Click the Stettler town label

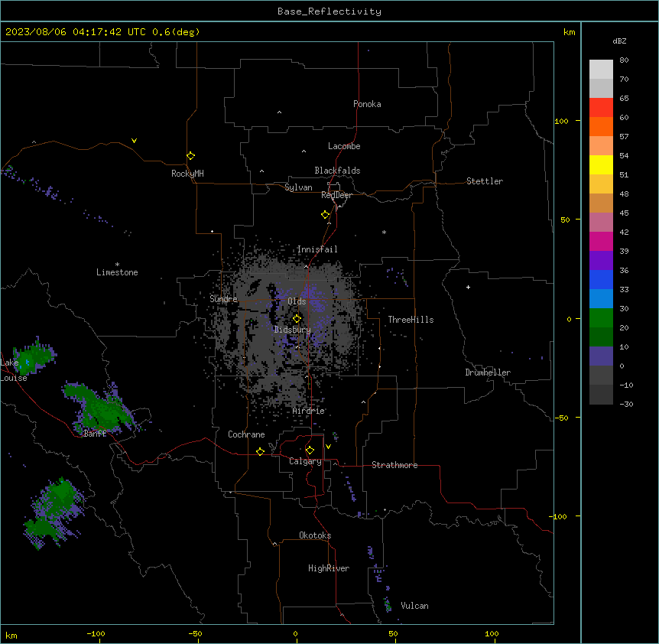coord(485,181)
